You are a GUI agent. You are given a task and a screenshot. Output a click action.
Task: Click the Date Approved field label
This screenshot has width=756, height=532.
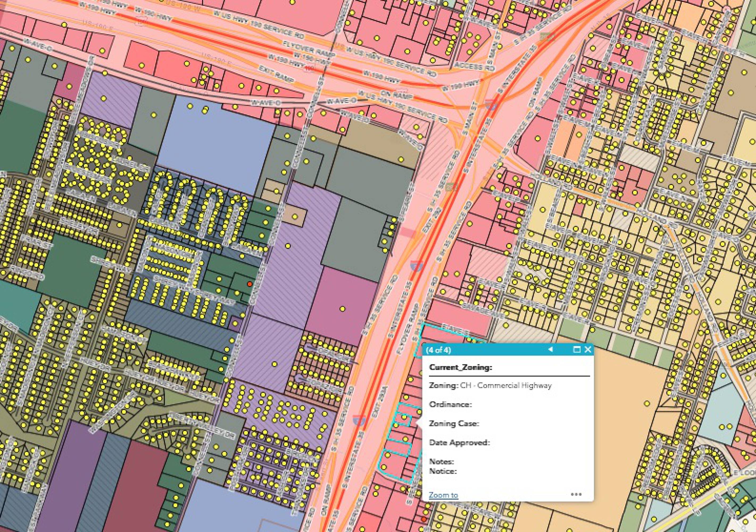(460, 442)
